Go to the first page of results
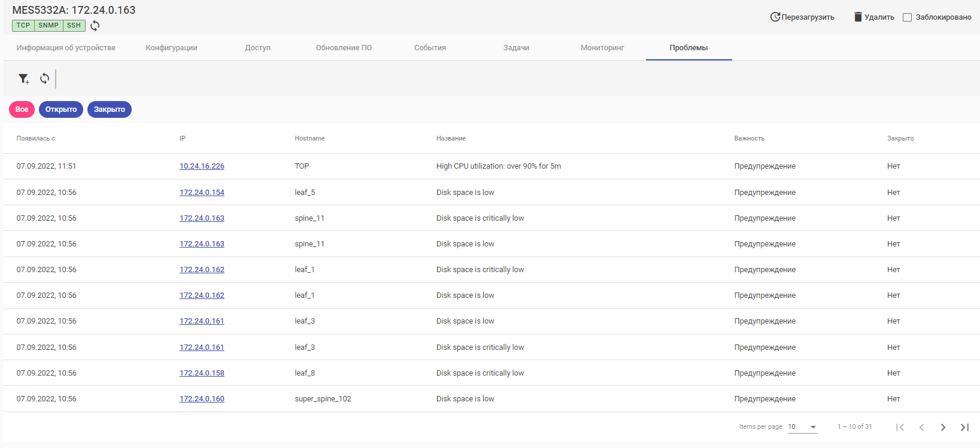The height and width of the screenshot is (448, 980). pyautogui.click(x=900, y=427)
